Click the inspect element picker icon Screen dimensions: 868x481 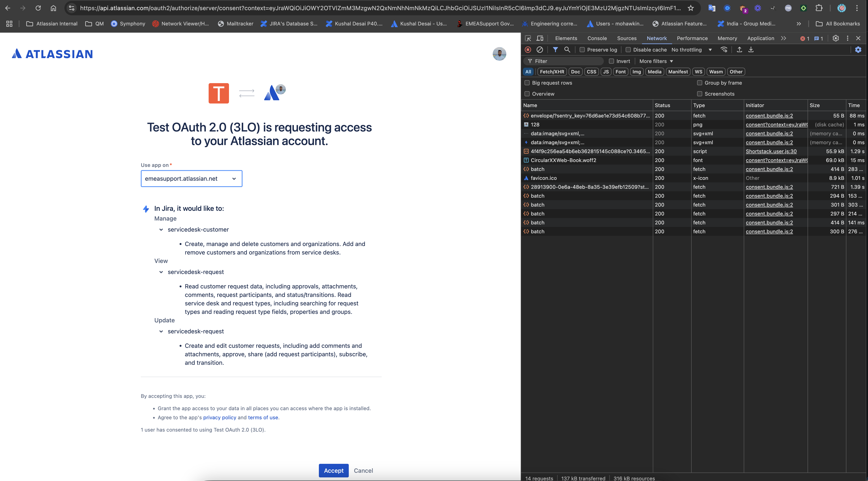[x=528, y=38]
